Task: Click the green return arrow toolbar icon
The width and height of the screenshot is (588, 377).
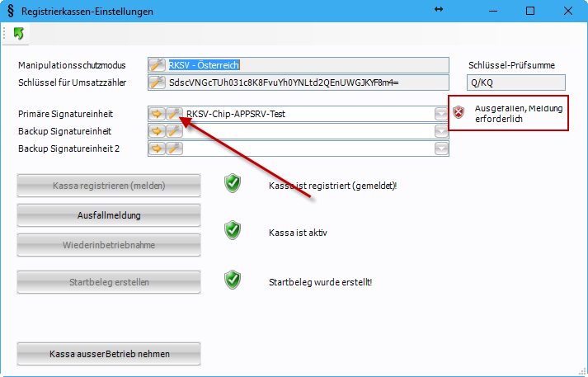Action: tap(18, 33)
